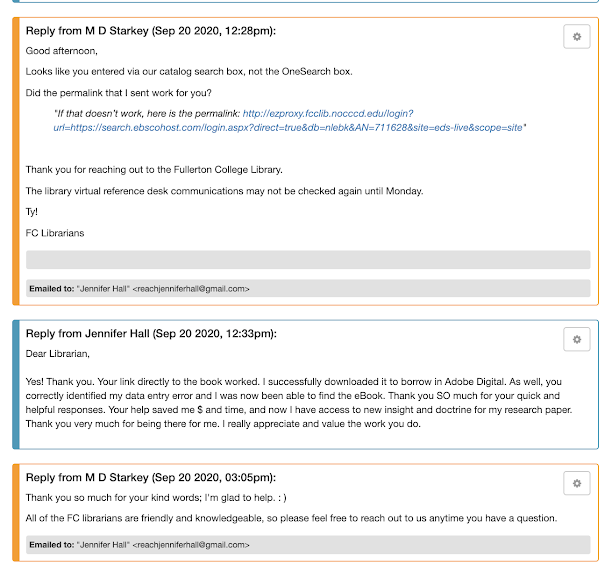
Task: Click the FC Librarians signature text
Action: (55, 233)
